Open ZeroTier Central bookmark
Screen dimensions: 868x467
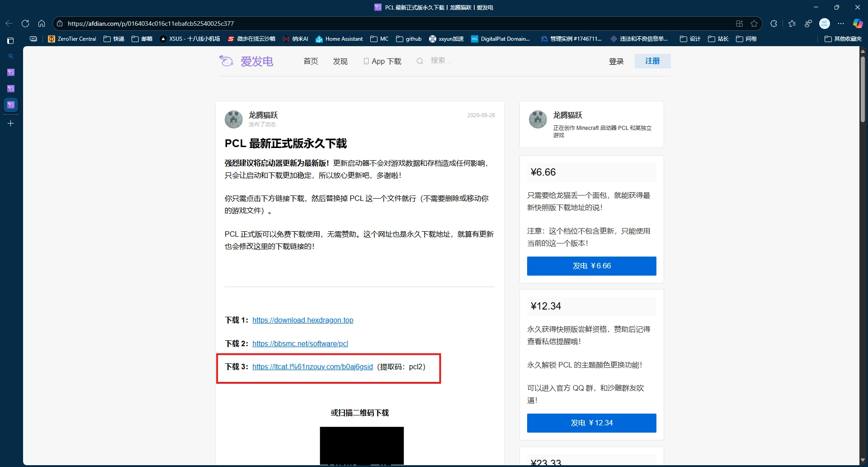click(72, 39)
